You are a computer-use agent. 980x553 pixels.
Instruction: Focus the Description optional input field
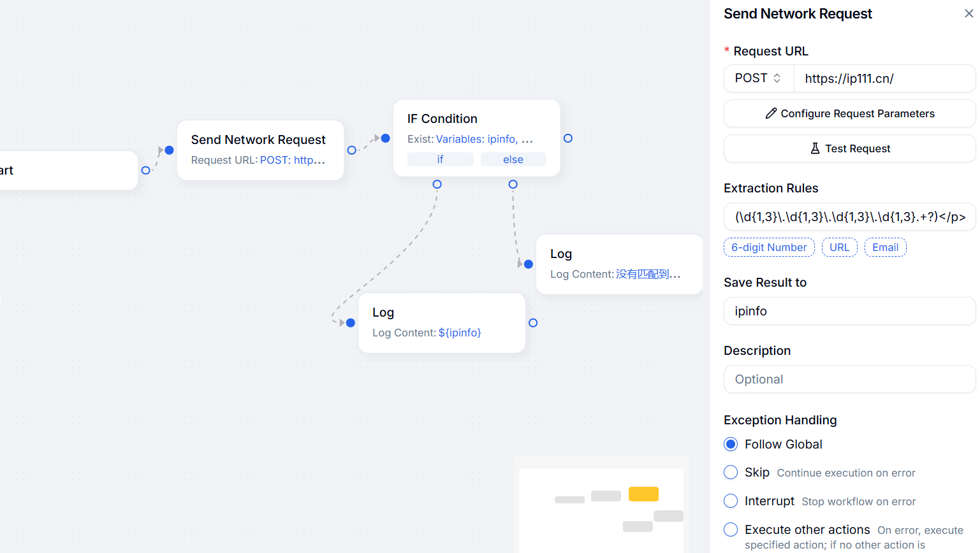pyautogui.click(x=849, y=379)
